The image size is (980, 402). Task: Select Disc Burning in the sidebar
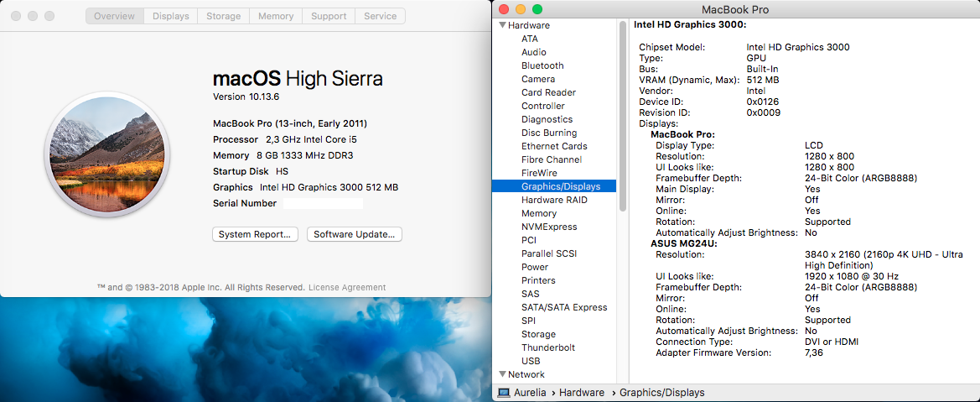tap(549, 133)
